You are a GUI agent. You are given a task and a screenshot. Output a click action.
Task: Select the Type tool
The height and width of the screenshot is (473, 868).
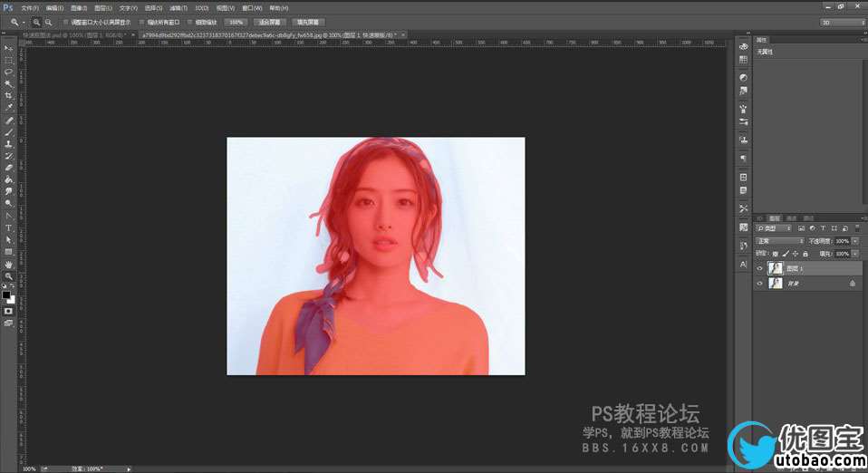(x=8, y=227)
